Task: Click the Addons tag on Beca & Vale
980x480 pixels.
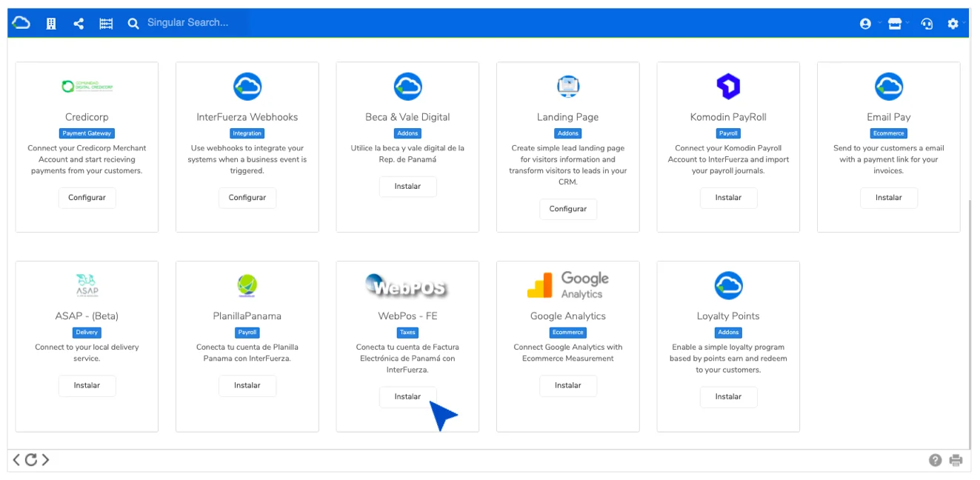Action: [407, 133]
